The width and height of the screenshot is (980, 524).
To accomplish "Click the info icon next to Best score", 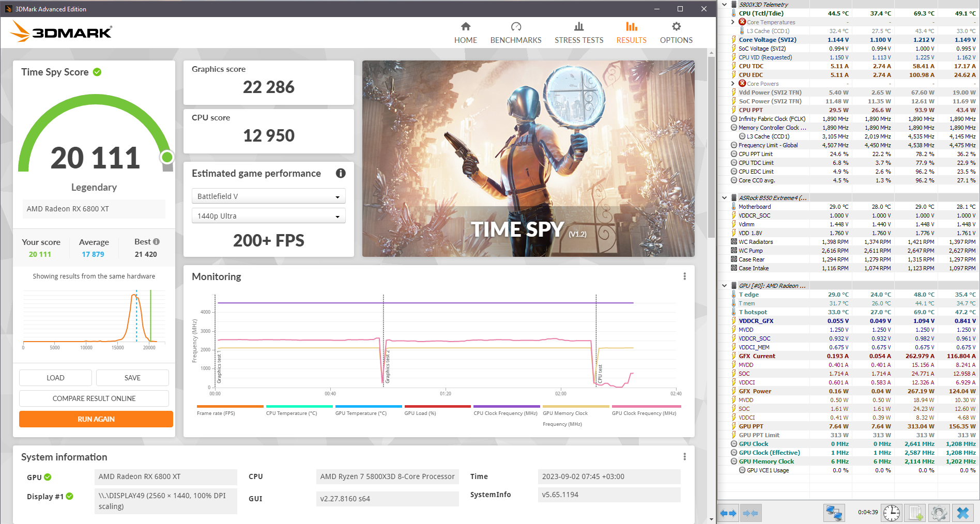I will 157,242.
